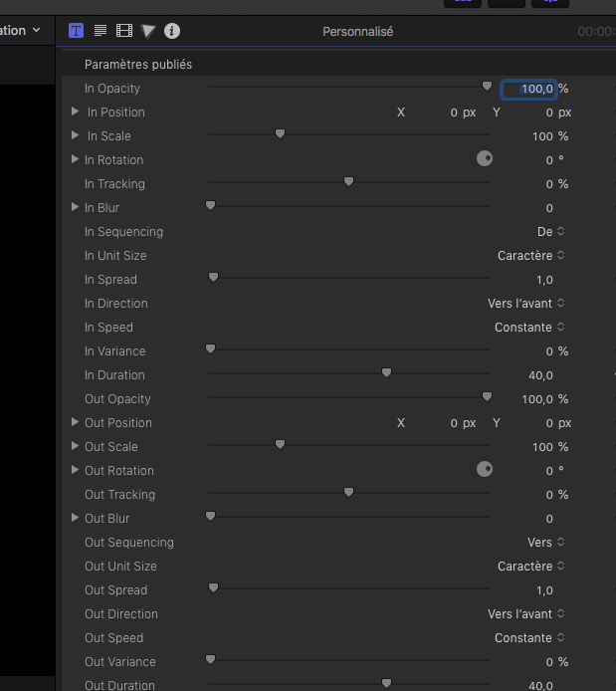Viewport: 616px width, 691px height.
Task: Expand the In Position disclosure triangle
Action: (76, 112)
